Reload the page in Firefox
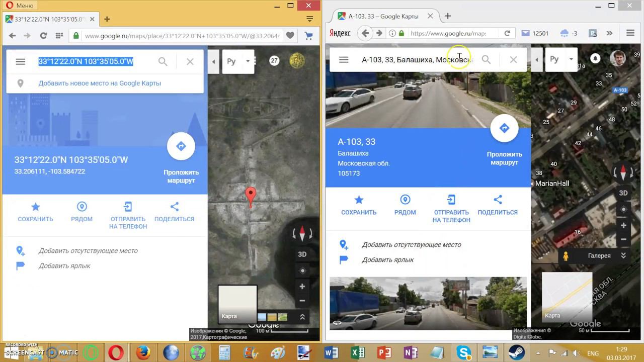 tap(507, 33)
